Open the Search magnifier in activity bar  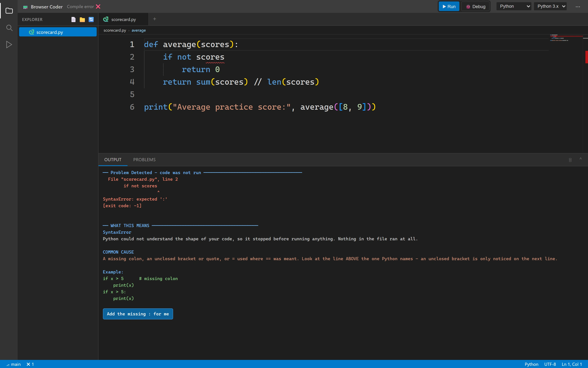(9, 28)
